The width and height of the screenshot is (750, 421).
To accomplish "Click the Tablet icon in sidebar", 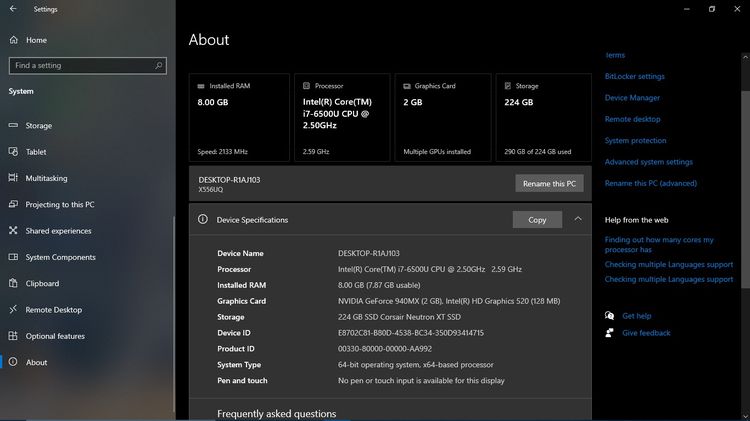I will pos(13,151).
